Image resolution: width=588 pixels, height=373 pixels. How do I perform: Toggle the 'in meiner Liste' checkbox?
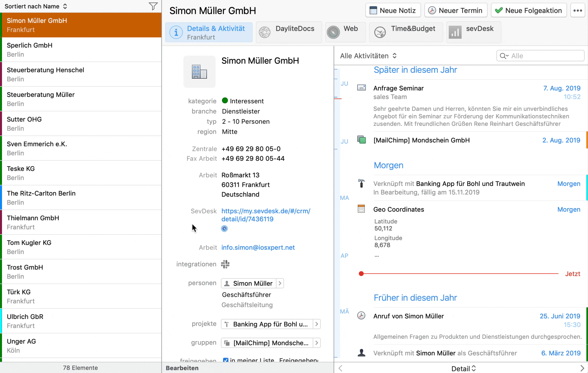click(x=225, y=360)
